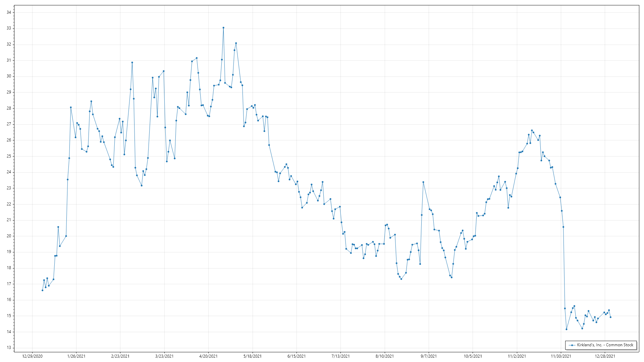Click the 5/18/2021 x-axis date label

[253, 356]
